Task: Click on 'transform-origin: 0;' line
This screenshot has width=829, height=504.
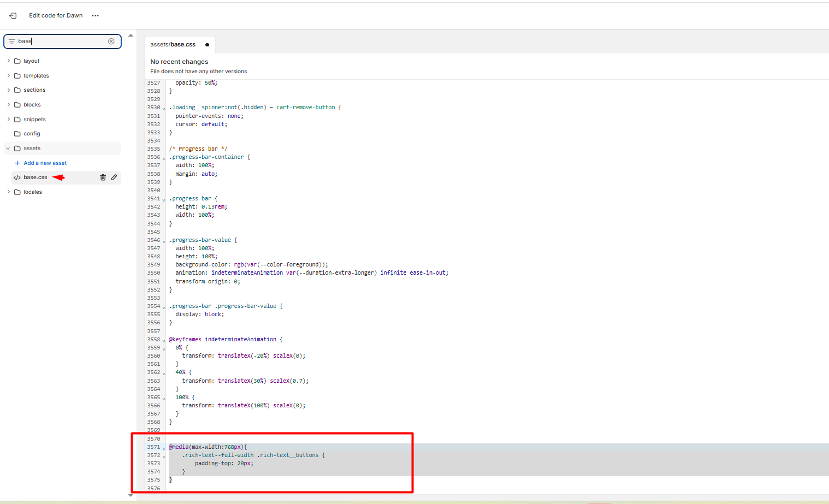Action: [x=208, y=281]
